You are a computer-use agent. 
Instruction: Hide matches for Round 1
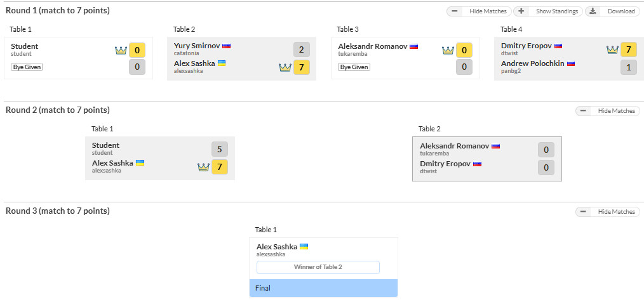click(x=479, y=11)
